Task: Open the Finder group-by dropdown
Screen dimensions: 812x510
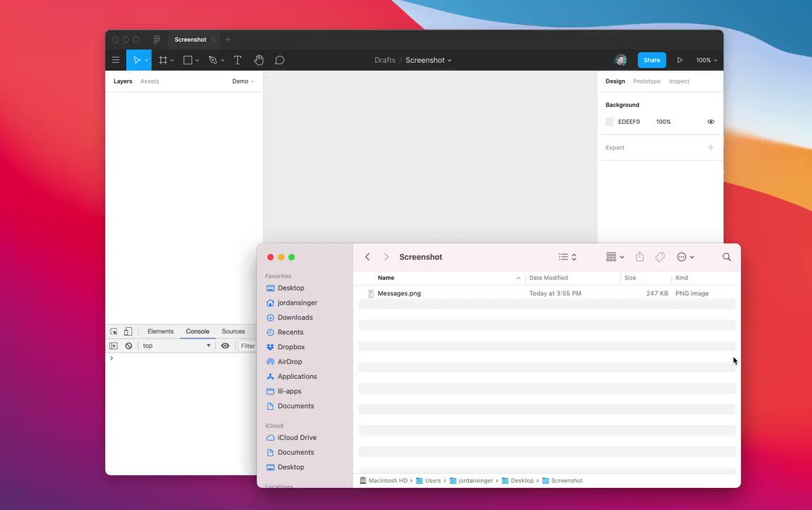Action: pyautogui.click(x=615, y=257)
